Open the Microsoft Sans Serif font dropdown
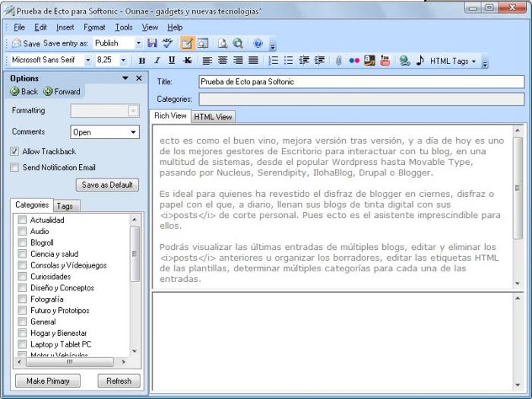 88,61
